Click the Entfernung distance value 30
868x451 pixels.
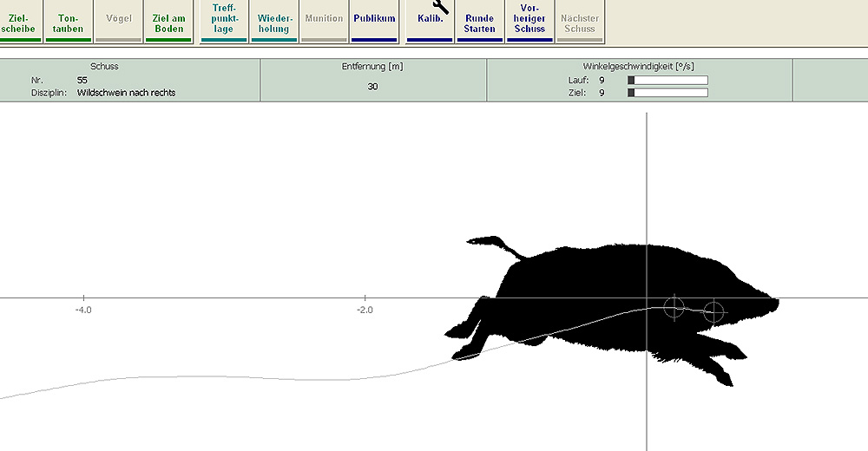pyautogui.click(x=372, y=86)
